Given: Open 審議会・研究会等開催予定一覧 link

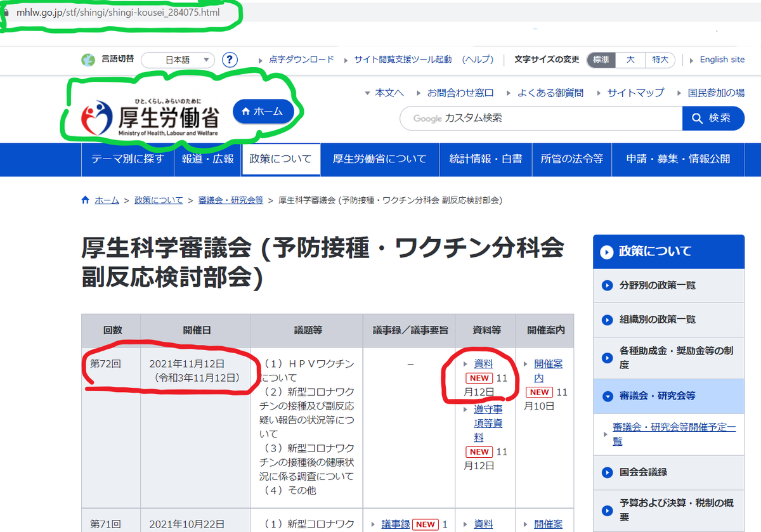Looking at the screenshot, I should 674,434.
